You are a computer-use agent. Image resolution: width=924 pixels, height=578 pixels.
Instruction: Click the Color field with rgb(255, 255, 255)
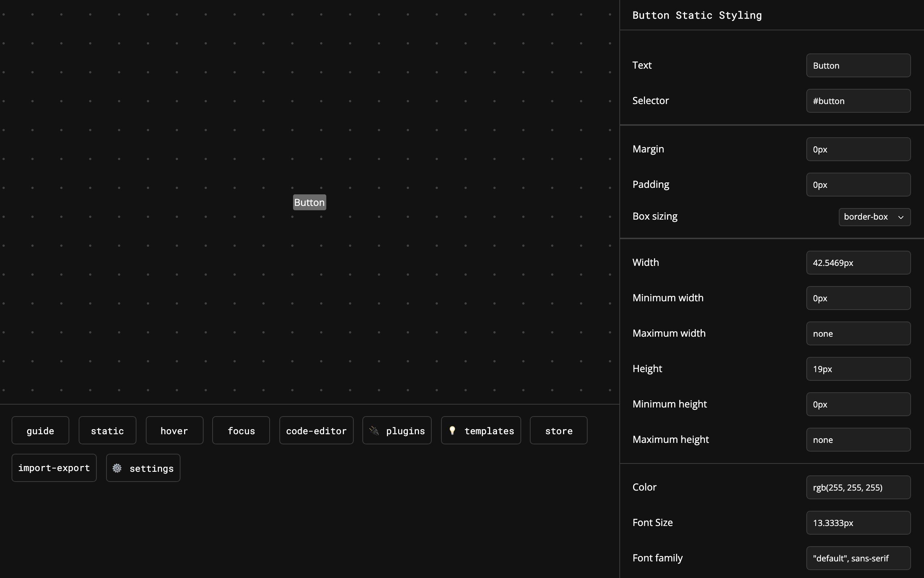click(x=858, y=487)
